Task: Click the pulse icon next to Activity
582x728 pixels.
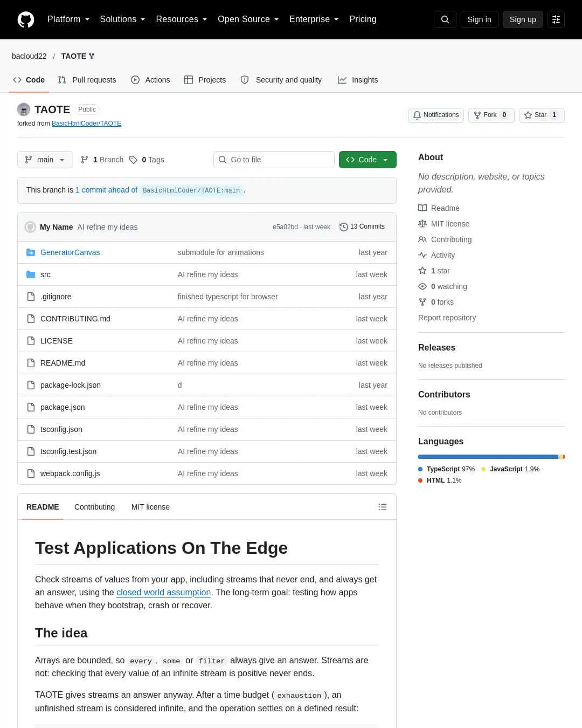Action: coord(422,255)
